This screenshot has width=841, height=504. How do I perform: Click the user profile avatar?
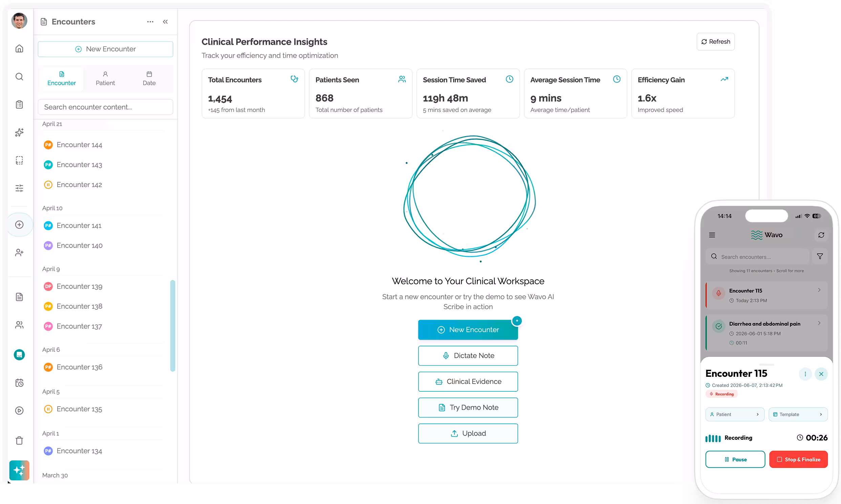click(x=19, y=21)
